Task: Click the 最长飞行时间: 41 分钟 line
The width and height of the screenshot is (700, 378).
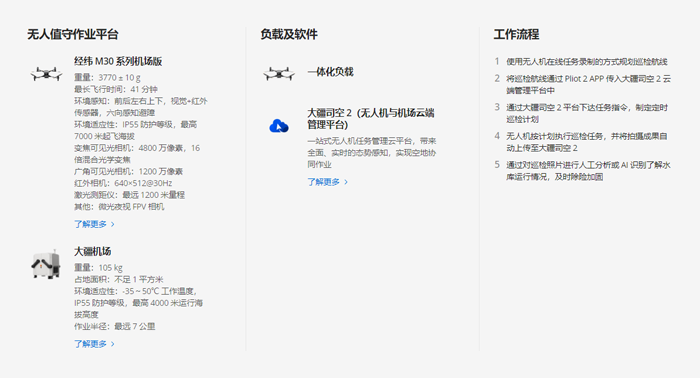Action: pos(116,89)
